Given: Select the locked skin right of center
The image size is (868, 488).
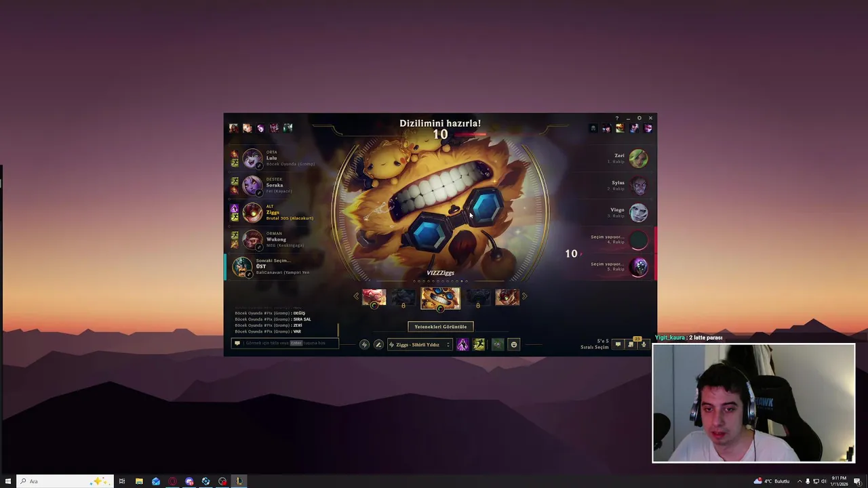Looking at the screenshot, I should coord(477,297).
